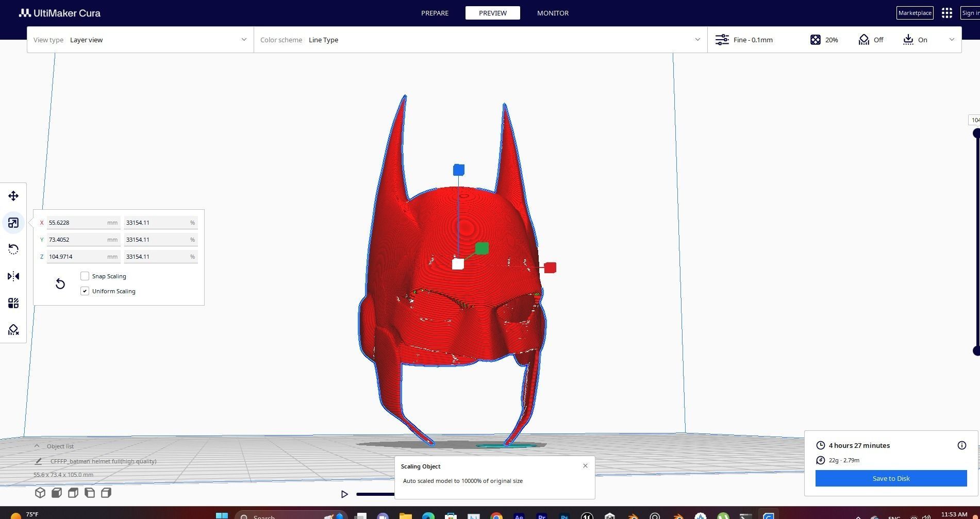Image resolution: width=980 pixels, height=519 pixels.
Task: Open the Marketplace
Action: [x=915, y=13]
